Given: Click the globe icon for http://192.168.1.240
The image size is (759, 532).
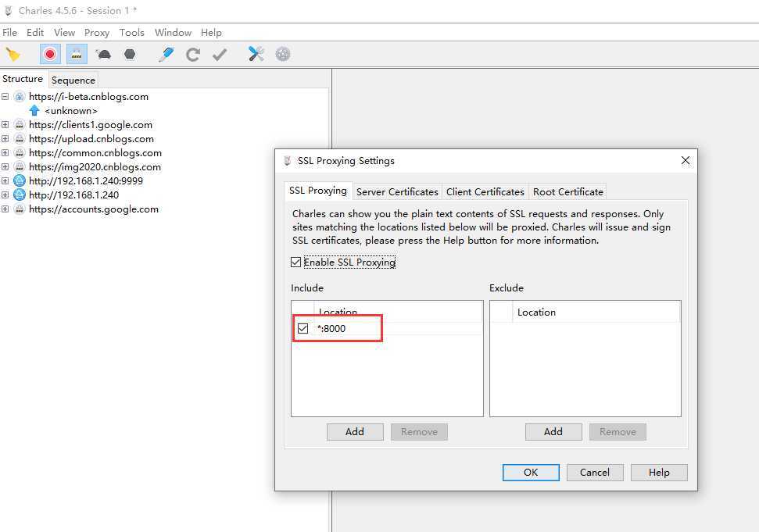Looking at the screenshot, I should coord(20,195).
